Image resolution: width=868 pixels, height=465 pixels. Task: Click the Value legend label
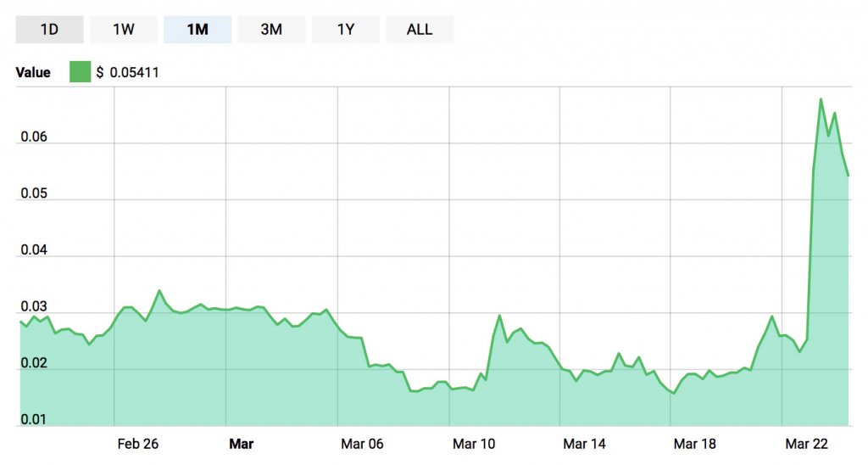[x=33, y=73]
